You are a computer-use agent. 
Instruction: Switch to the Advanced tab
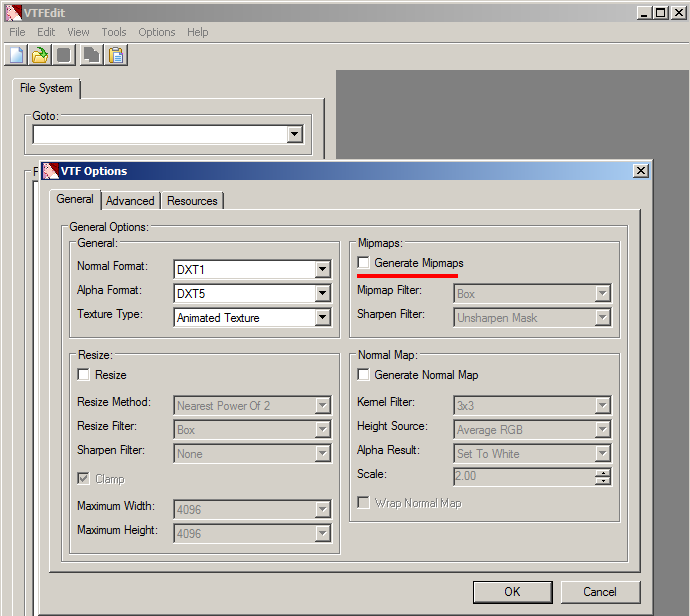point(130,201)
